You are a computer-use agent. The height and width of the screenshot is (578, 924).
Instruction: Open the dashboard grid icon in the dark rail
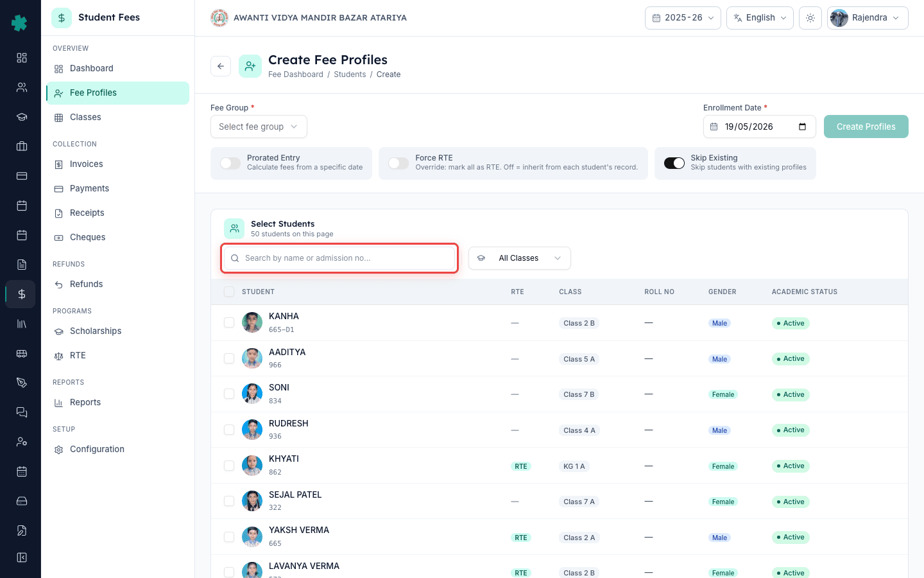pos(21,58)
